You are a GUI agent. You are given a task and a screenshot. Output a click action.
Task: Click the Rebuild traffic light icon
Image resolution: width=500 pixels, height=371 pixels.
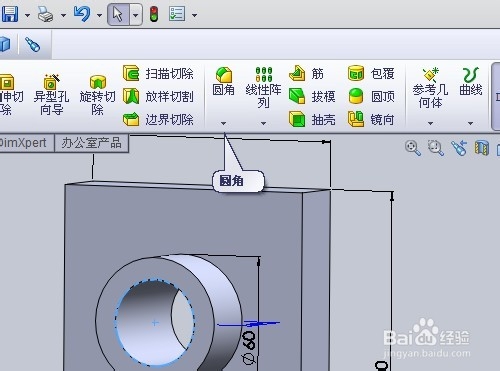point(154,15)
